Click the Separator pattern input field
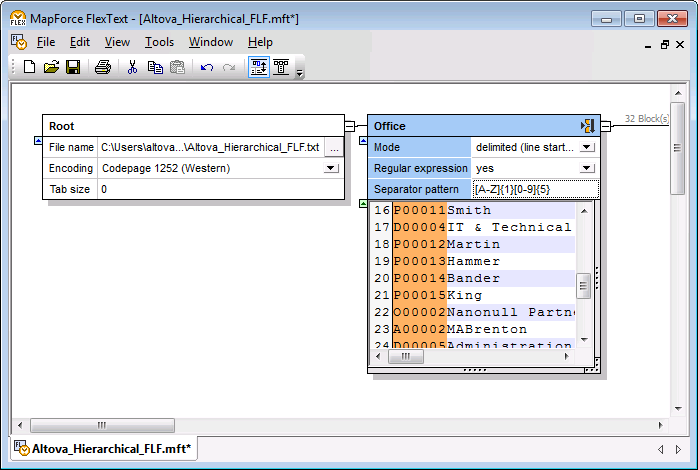Screen dimensions: 698x470 [x=534, y=189]
